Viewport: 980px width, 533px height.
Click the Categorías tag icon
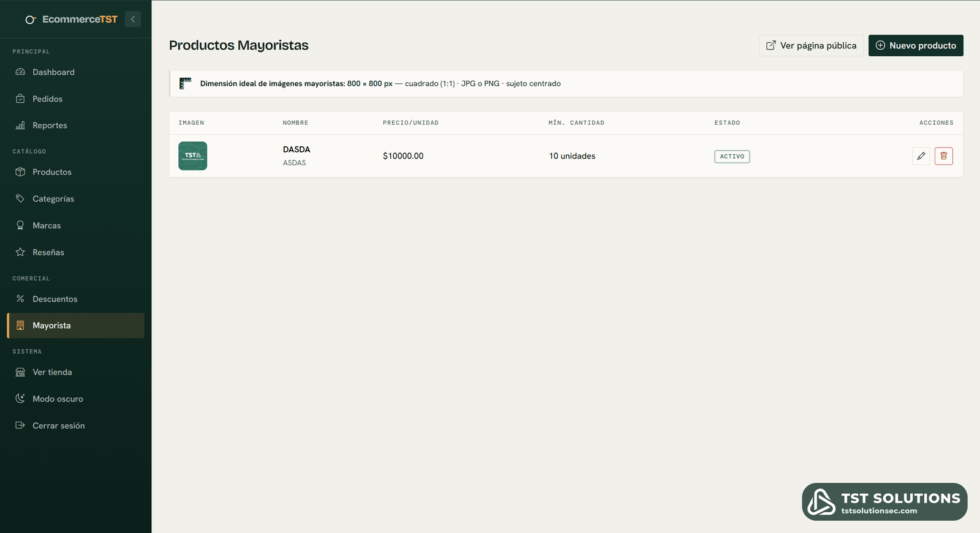pyautogui.click(x=20, y=199)
